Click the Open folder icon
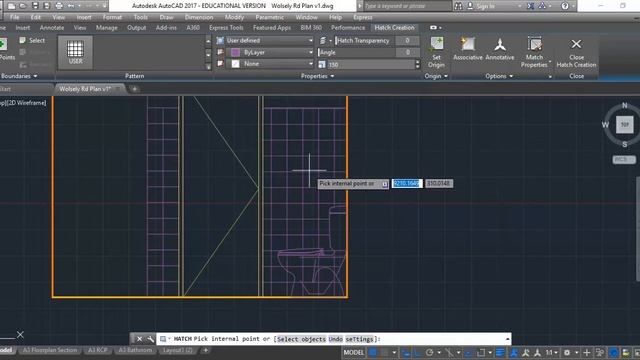The width and height of the screenshot is (640, 360). (23, 6)
